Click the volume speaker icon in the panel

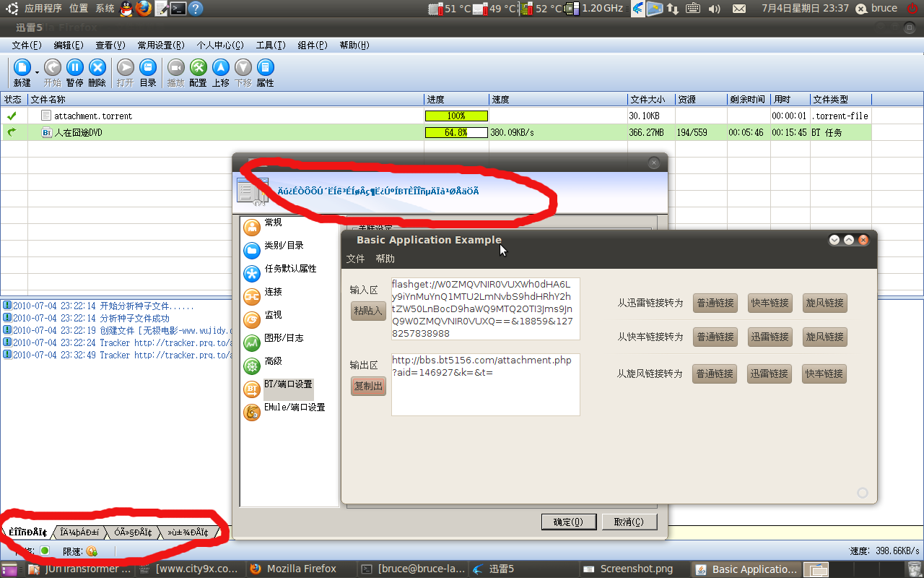(x=715, y=9)
